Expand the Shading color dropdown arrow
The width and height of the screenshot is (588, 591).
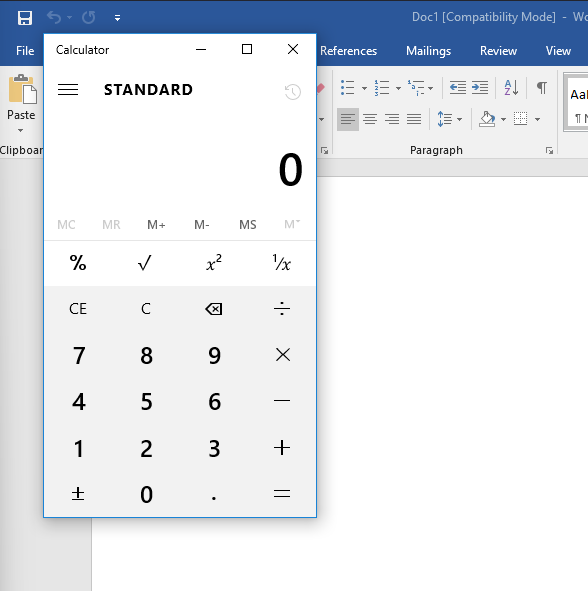click(x=503, y=120)
